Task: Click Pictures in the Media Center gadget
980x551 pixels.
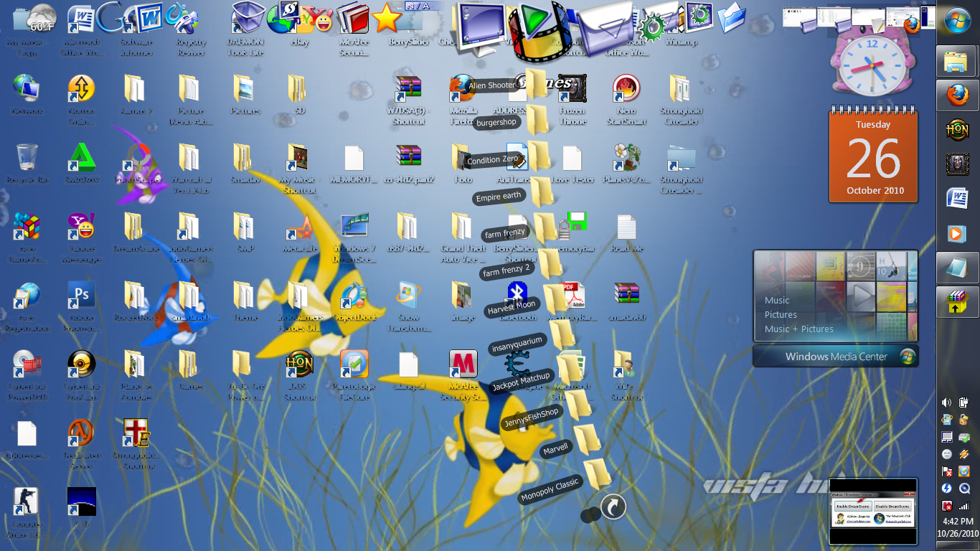Action: [781, 314]
